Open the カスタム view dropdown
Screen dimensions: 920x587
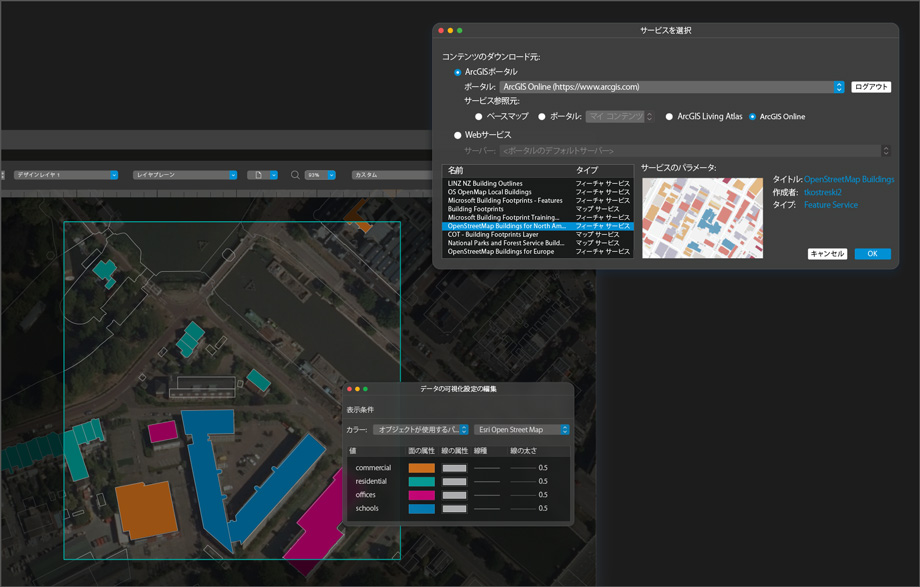(393, 175)
